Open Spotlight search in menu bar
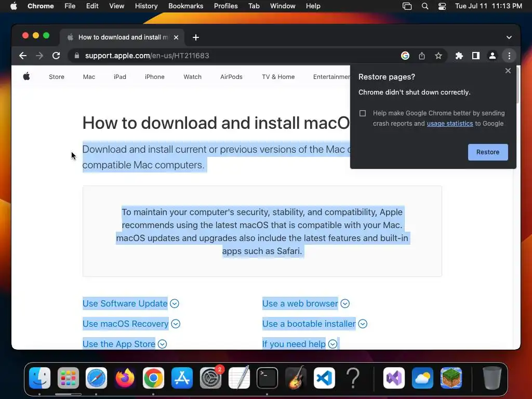This screenshot has height=399, width=532. 425,6
